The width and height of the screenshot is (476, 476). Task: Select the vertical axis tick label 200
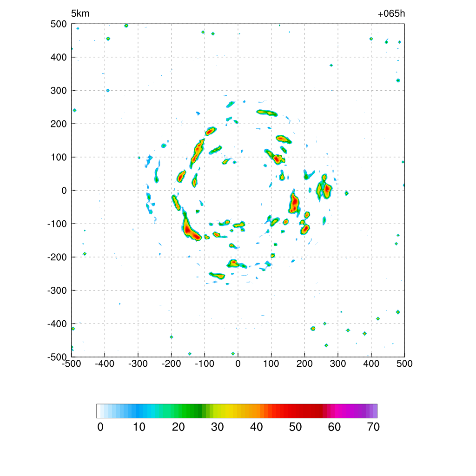(59, 124)
